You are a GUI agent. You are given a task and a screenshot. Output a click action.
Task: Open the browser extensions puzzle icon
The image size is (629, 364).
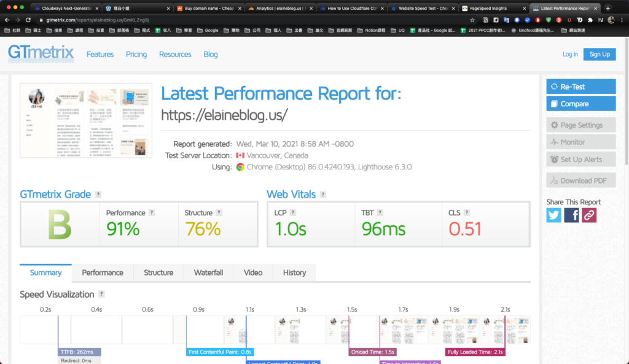point(590,20)
